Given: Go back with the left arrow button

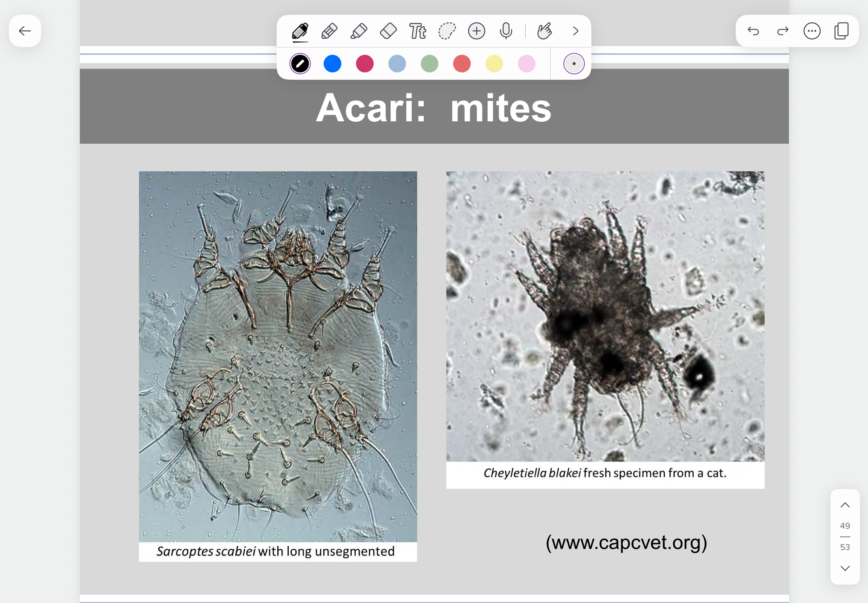Looking at the screenshot, I should pos(25,31).
